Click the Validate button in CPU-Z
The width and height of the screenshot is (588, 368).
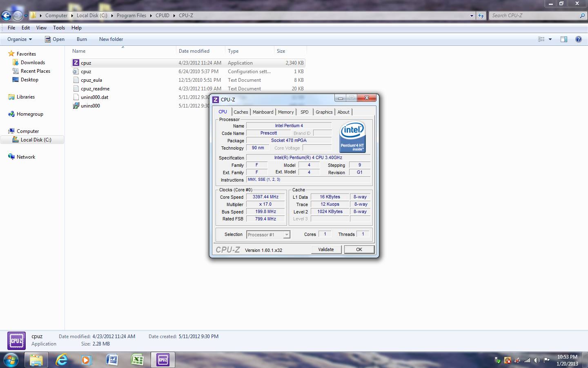[x=326, y=249]
